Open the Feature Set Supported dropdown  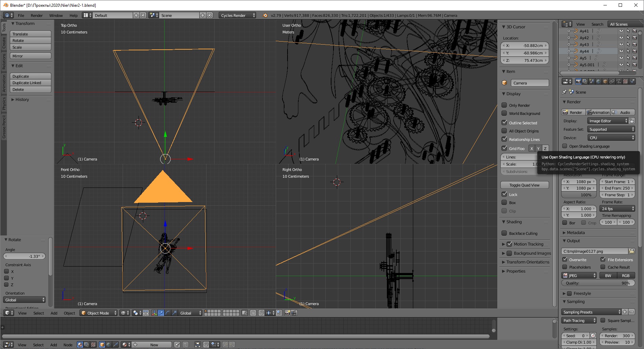611,129
